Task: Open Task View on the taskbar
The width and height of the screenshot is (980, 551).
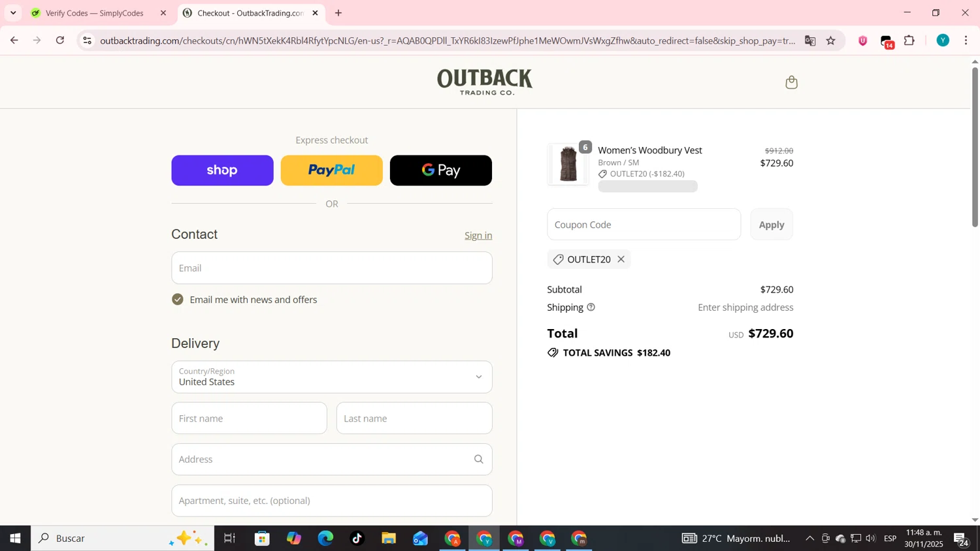Action: [x=229, y=539]
